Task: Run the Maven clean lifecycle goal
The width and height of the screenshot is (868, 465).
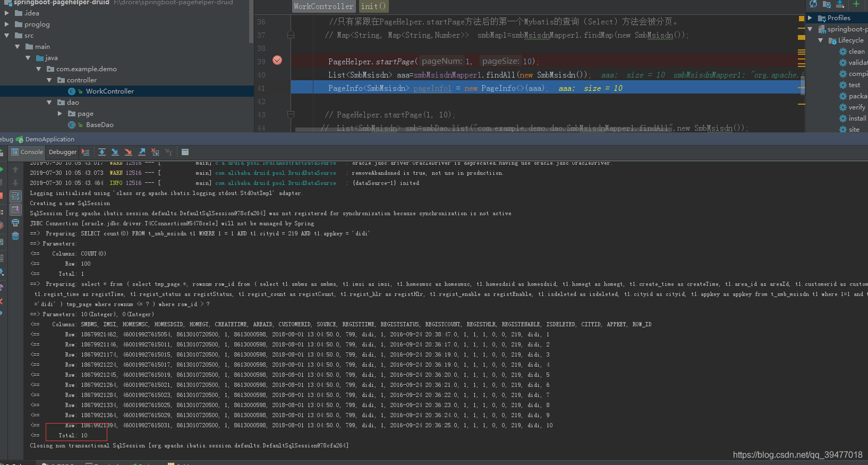Action: pos(853,52)
